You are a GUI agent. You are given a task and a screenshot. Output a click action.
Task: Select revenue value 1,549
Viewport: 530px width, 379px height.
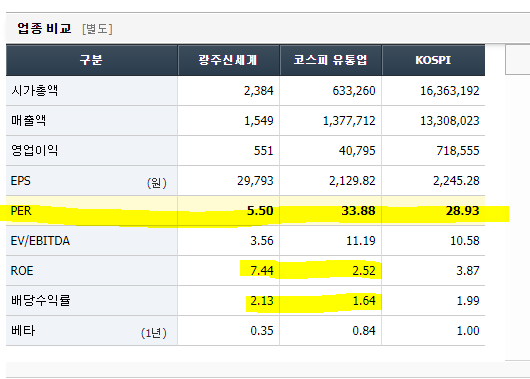click(x=259, y=121)
